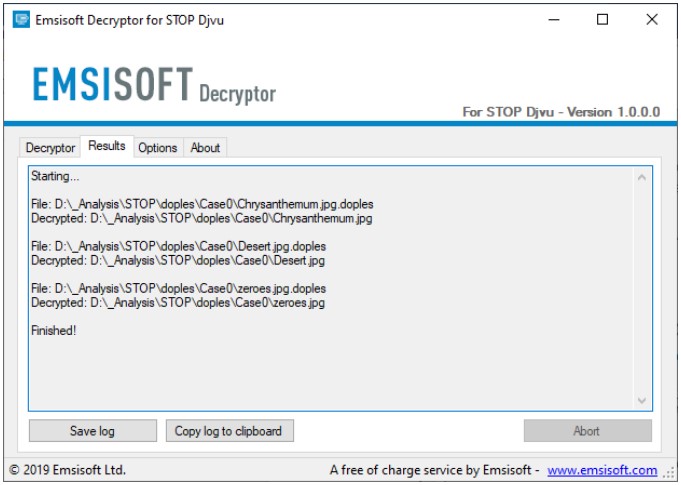Click the Abort button
This screenshot has height=485, width=681.
click(587, 431)
